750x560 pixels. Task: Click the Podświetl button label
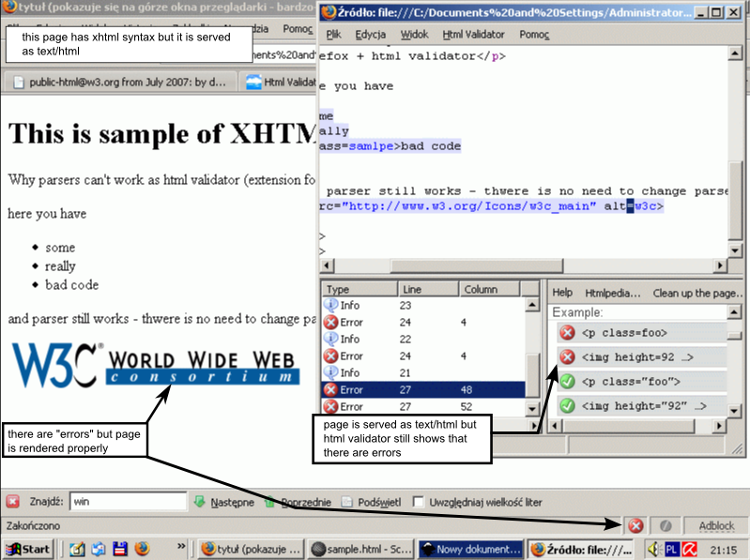pos(379,502)
